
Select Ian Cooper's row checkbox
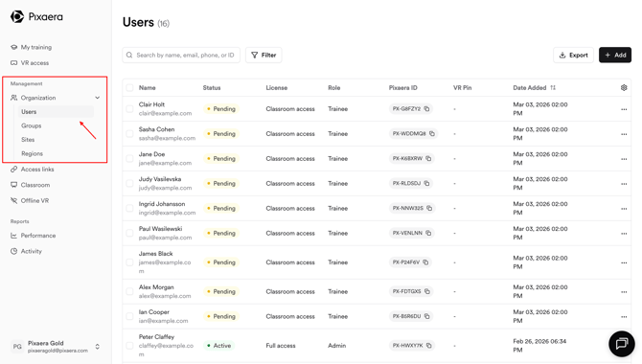(129, 316)
